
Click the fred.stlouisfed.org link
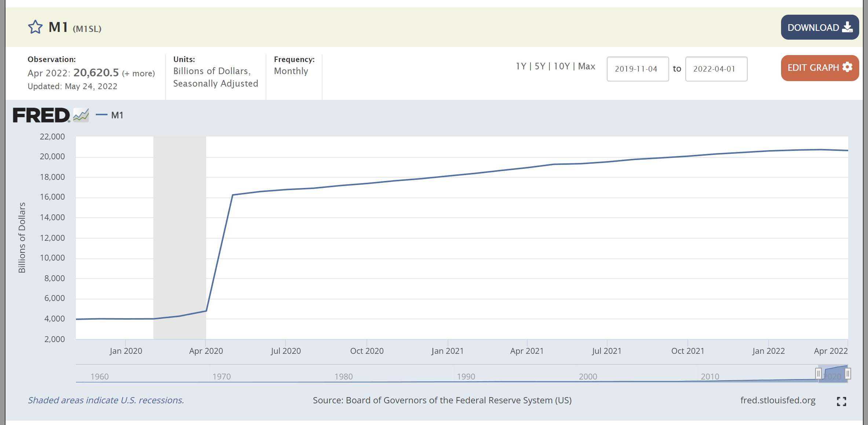(x=778, y=400)
